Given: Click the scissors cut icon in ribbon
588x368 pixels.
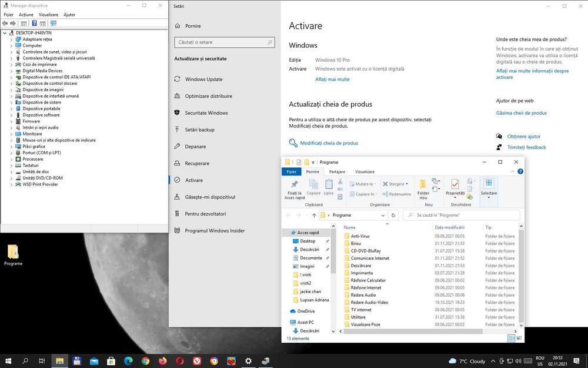Looking at the screenshot, I should [x=340, y=181].
